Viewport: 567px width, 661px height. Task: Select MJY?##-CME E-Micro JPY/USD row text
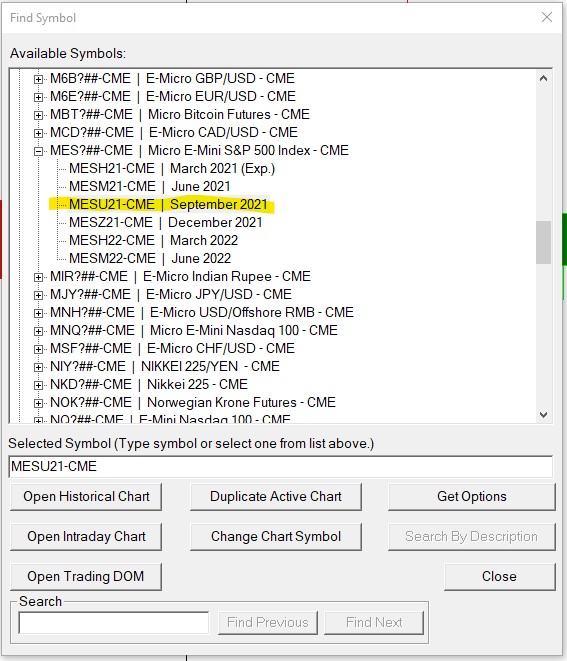pos(171,294)
